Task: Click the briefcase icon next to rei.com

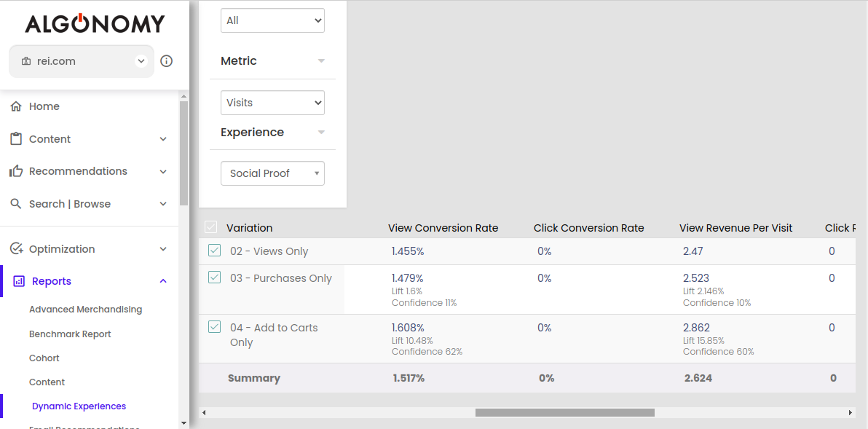Action: click(26, 61)
